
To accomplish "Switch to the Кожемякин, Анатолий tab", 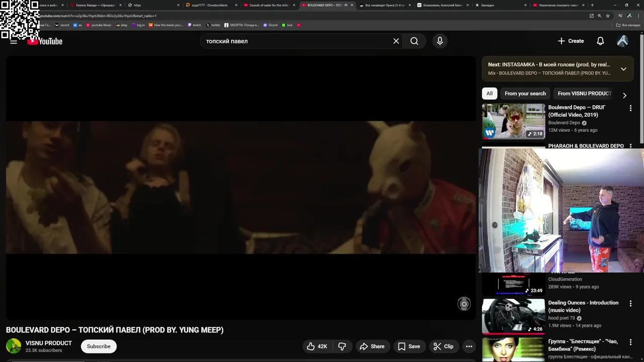I will [442, 5].
